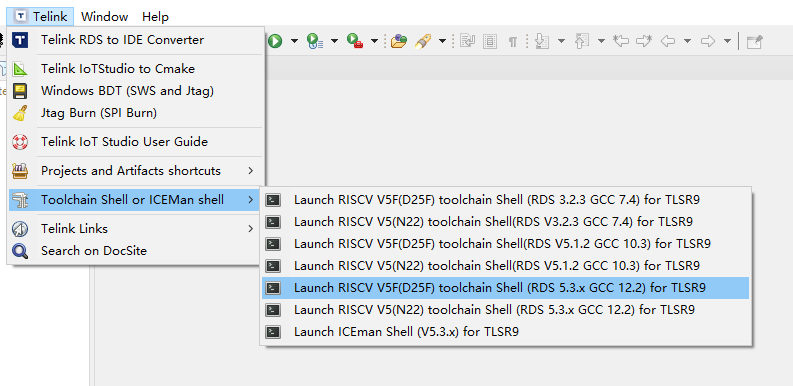Open the Search tool dropdown arrow
Viewport: 793px width, 386px height.
[x=442, y=41]
